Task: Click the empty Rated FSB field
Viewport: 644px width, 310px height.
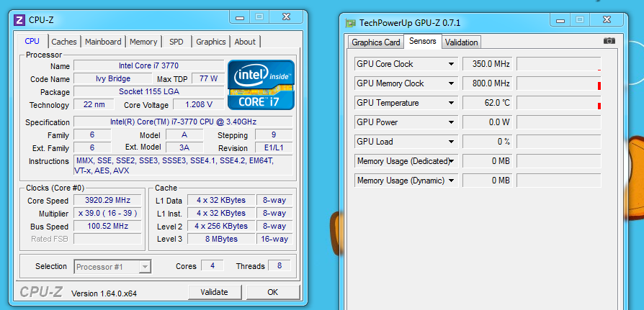Action: point(107,239)
